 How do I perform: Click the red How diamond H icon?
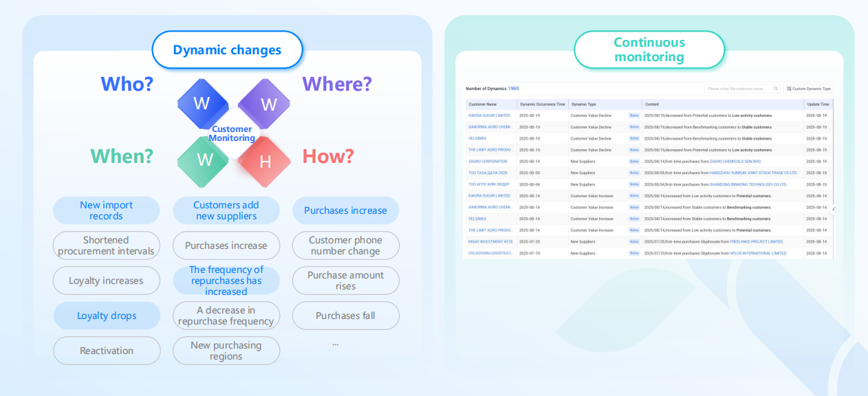(265, 162)
